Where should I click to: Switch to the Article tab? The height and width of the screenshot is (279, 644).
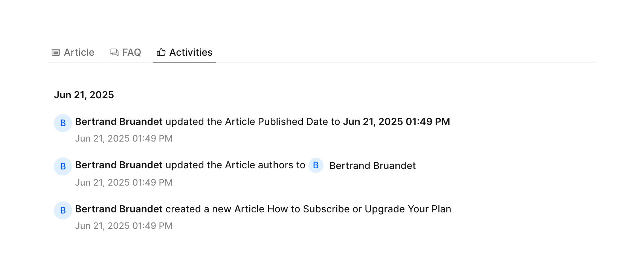[x=79, y=52]
